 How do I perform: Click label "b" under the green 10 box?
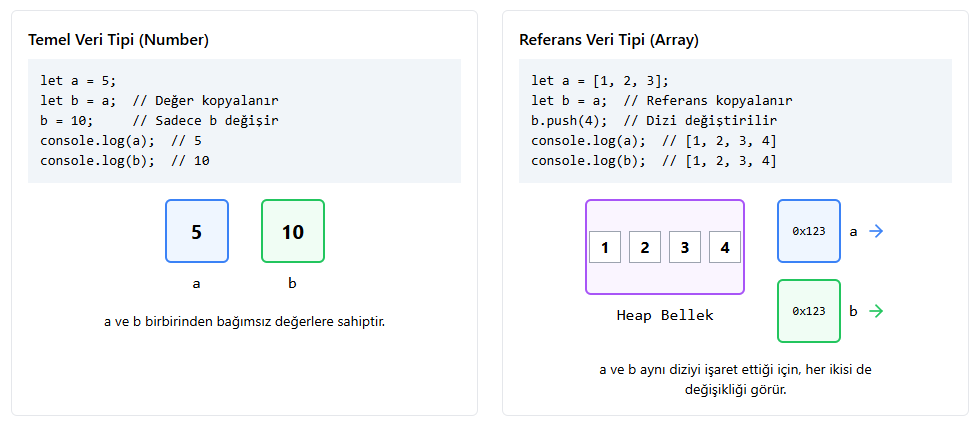coord(293,283)
